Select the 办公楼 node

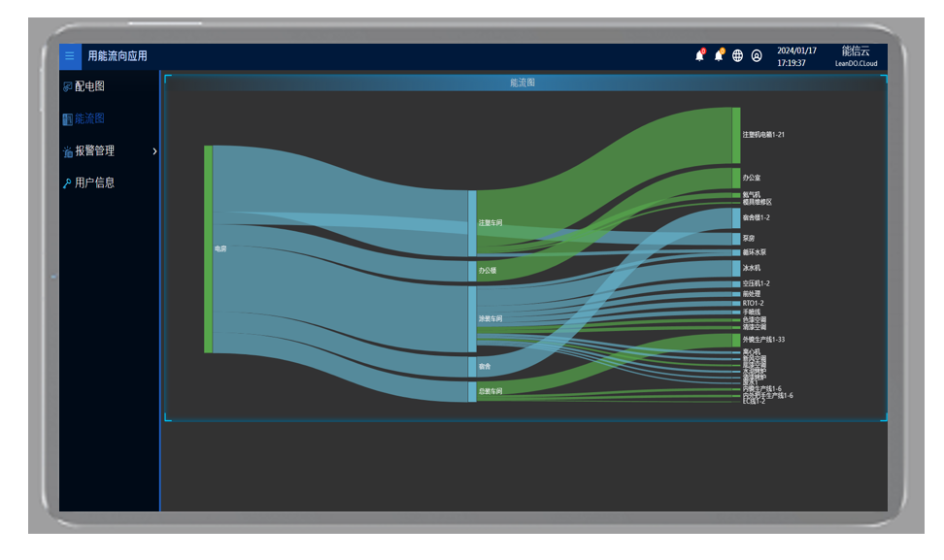click(472, 271)
